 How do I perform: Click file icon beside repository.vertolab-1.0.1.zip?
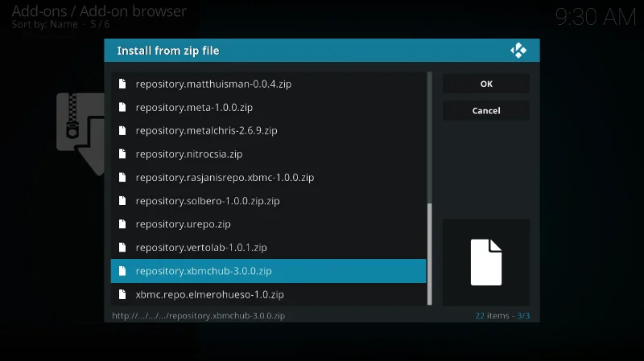click(x=122, y=248)
